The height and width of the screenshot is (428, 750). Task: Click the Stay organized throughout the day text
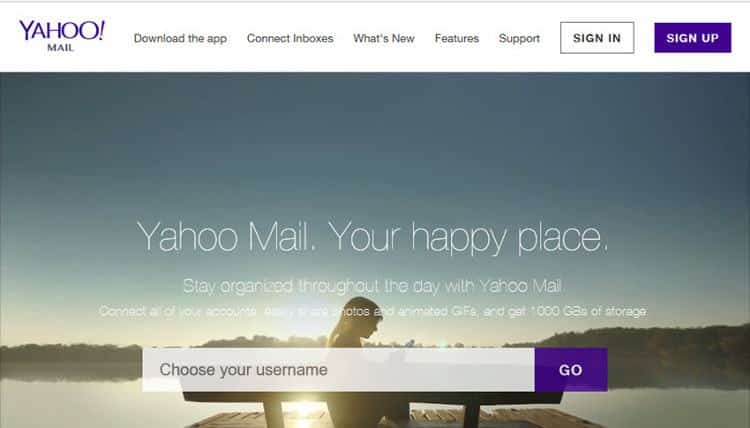coord(372,286)
